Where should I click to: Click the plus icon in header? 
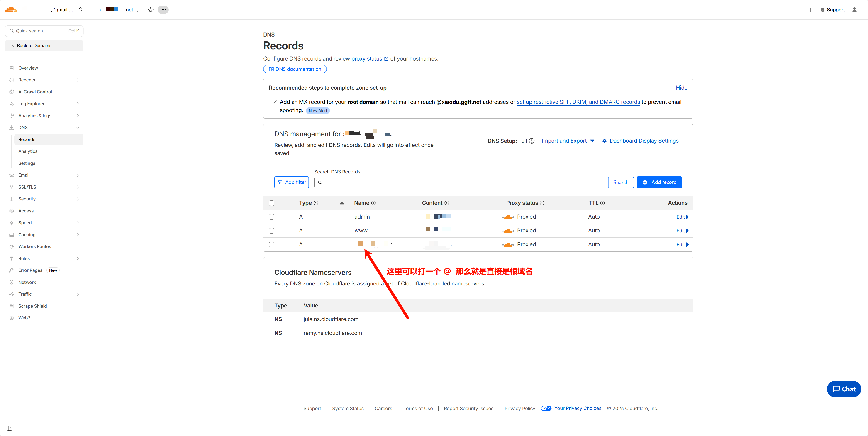click(810, 10)
